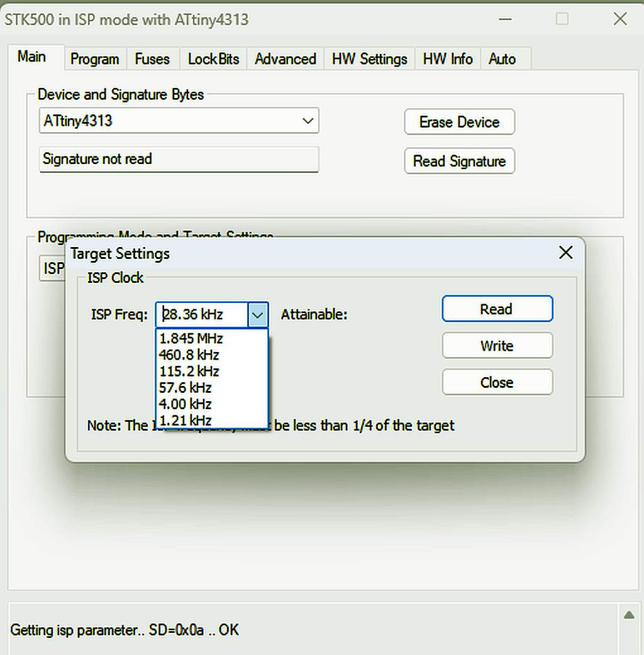Viewport: 644px width, 655px height.
Task: Click the ISP Freq text field
Action: click(201, 314)
